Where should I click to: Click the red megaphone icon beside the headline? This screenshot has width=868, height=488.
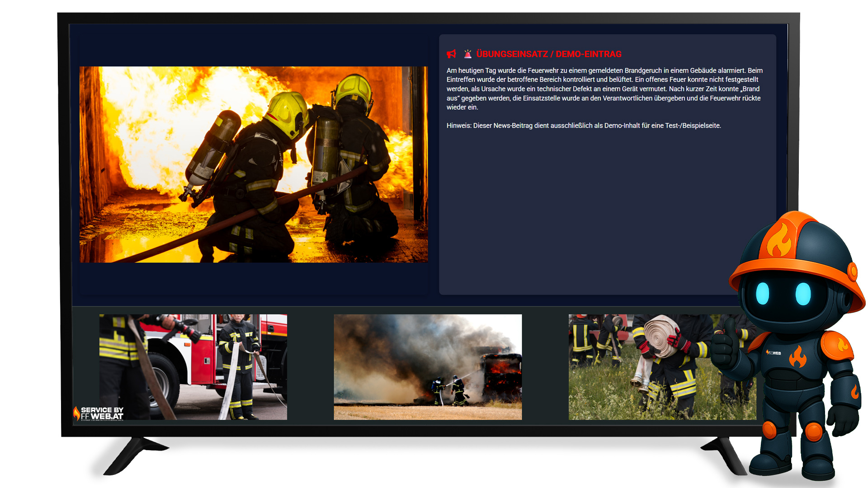pyautogui.click(x=450, y=53)
